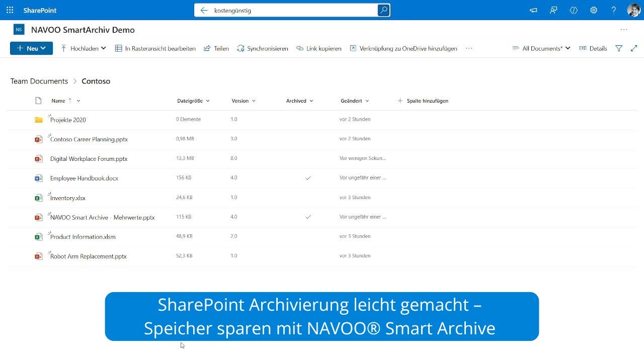Open NAVOO SmartArchiv Demo site title
Screen dimensions: 644x362
tap(83, 30)
